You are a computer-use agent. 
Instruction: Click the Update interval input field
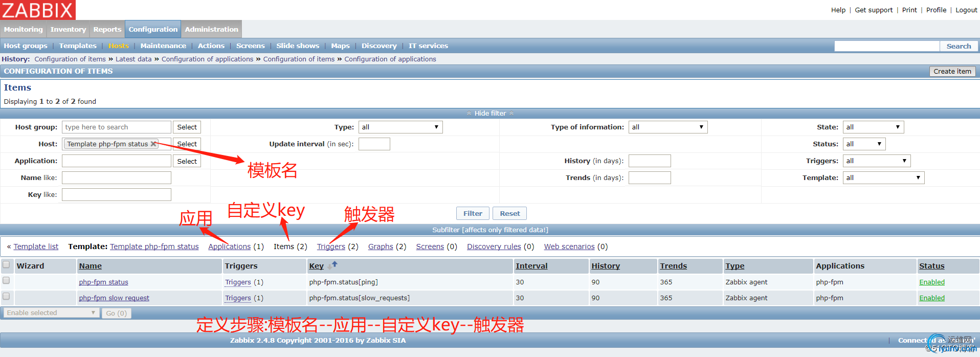(x=374, y=144)
